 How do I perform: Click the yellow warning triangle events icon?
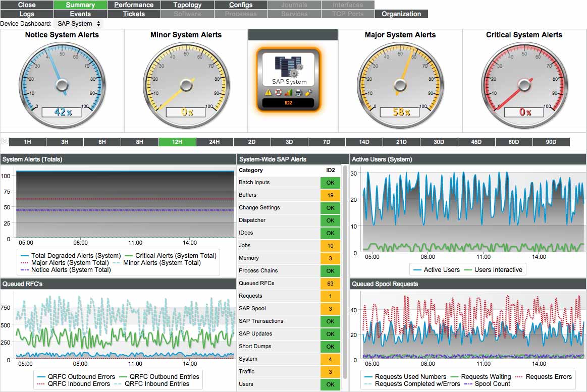click(268, 92)
